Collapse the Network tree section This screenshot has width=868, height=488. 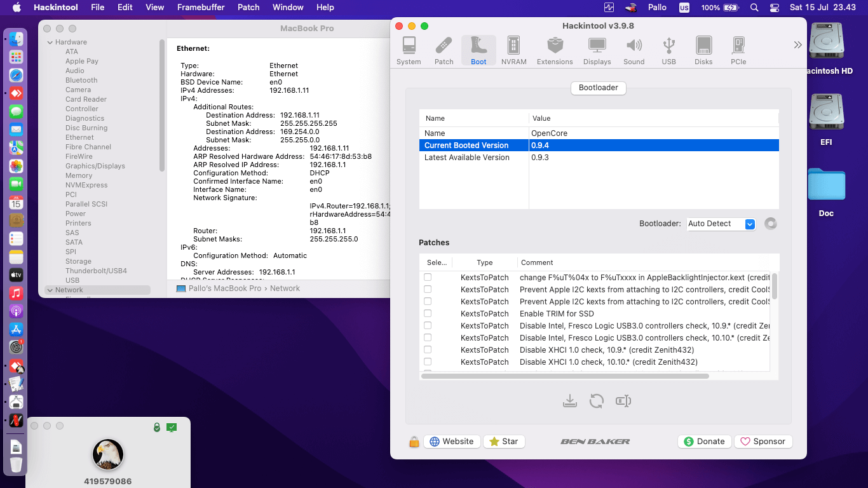50,290
